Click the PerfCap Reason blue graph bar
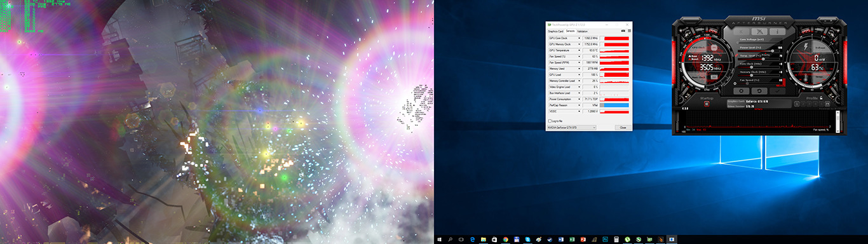This screenshot has width=868, height=244. pos(616,105)
